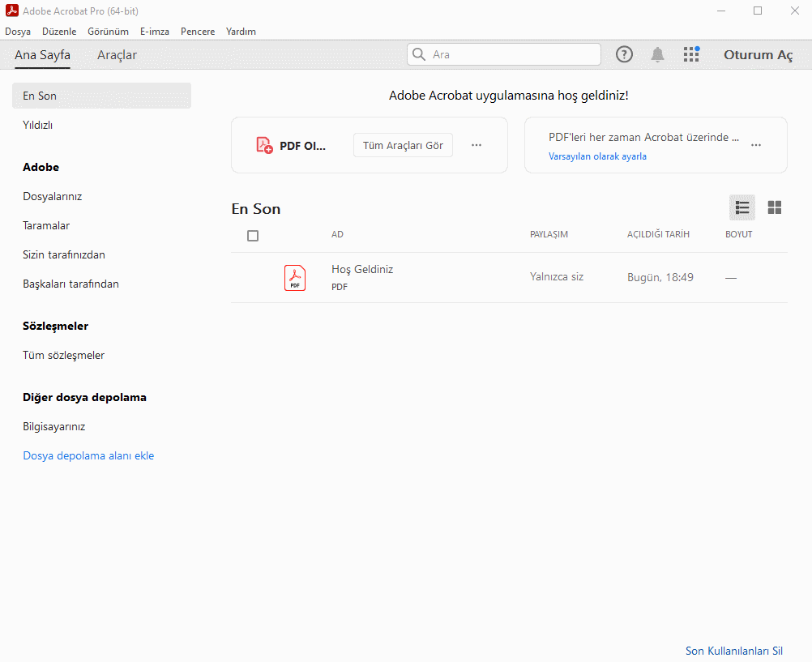
Task: Tick the select-all checkbox in file list header
Action: coord(253,236)
